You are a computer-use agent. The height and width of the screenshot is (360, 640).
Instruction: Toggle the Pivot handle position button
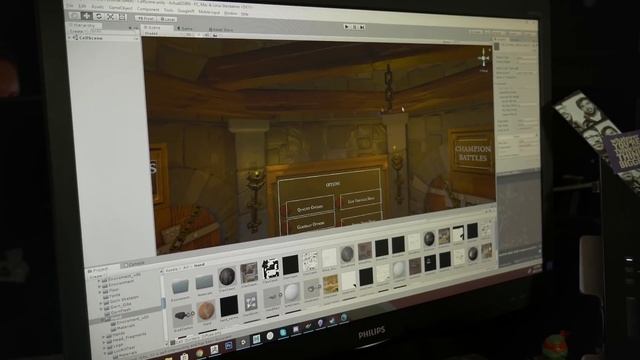pyautogui.click(x=146, y=18)
